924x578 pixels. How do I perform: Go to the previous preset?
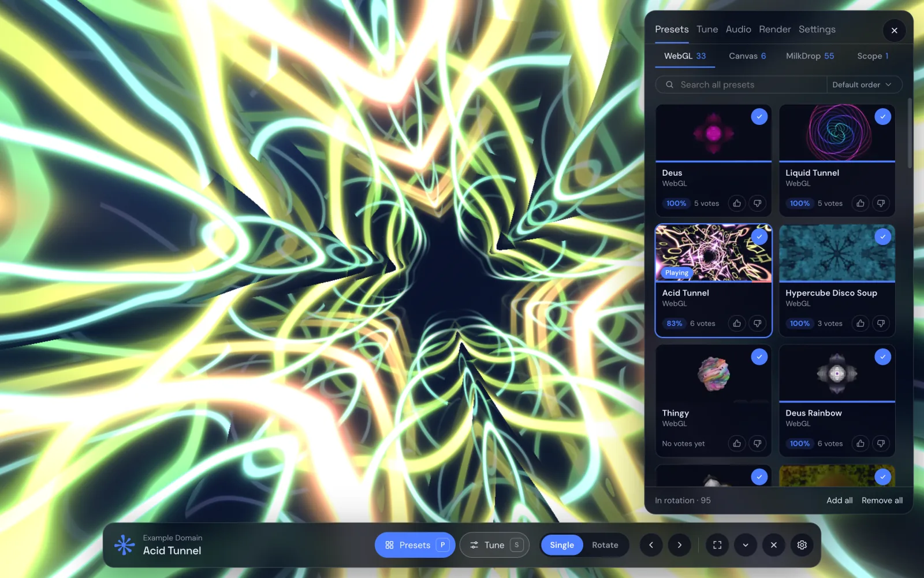(651, 545)
